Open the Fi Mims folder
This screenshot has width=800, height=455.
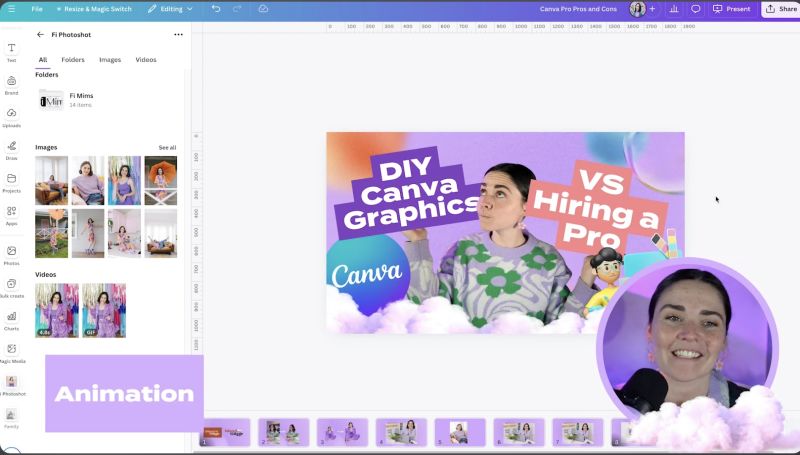pos(66,100)
